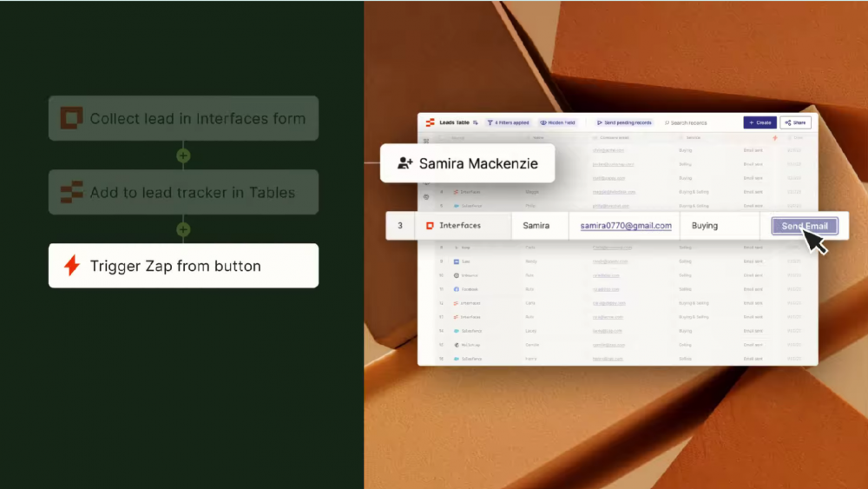Open the samira0770@gmail.com email link

point(626,226)
